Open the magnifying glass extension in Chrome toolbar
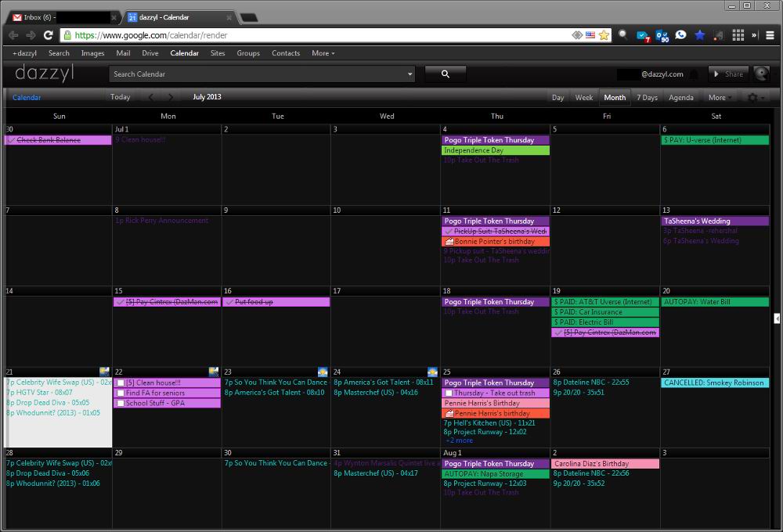The image size is (783, 532). (x=623, y=34)
